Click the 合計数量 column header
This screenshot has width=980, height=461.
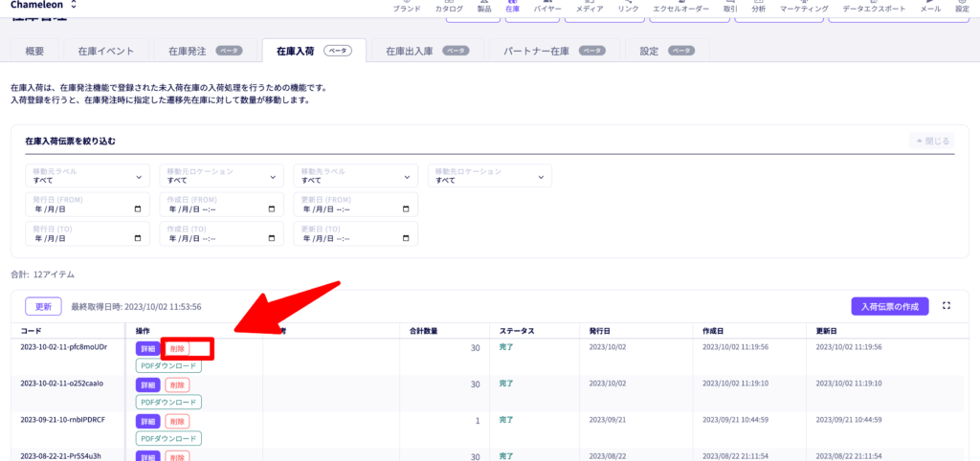pos(423,330)
